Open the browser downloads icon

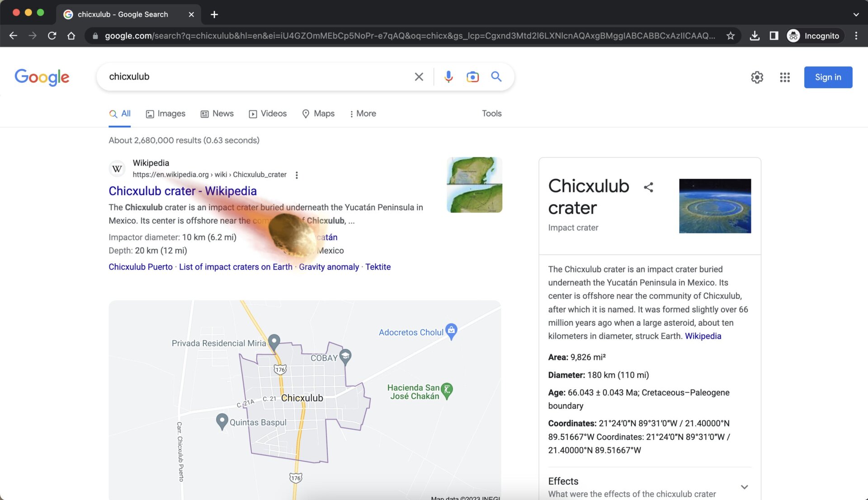click(x=754, y=35)
